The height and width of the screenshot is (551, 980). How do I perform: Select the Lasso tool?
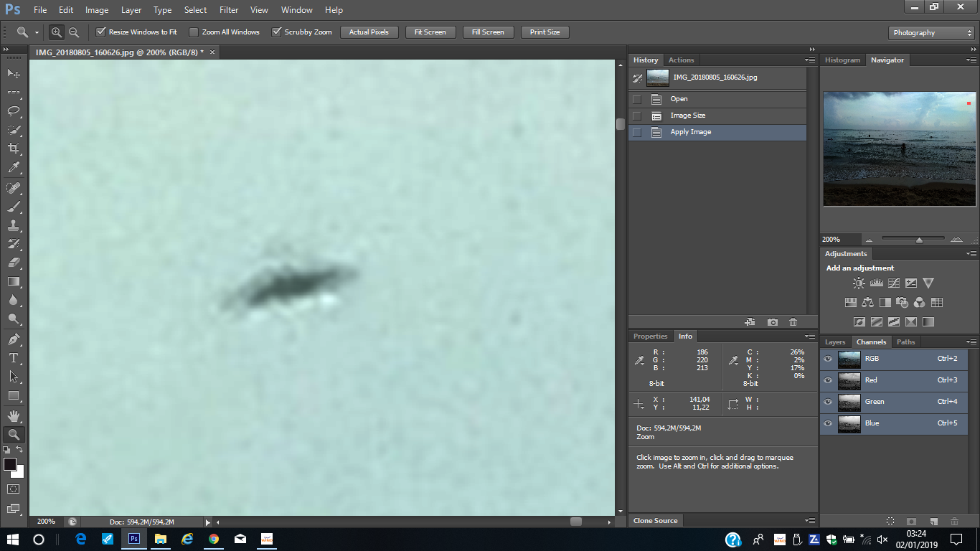coord(14,111)
